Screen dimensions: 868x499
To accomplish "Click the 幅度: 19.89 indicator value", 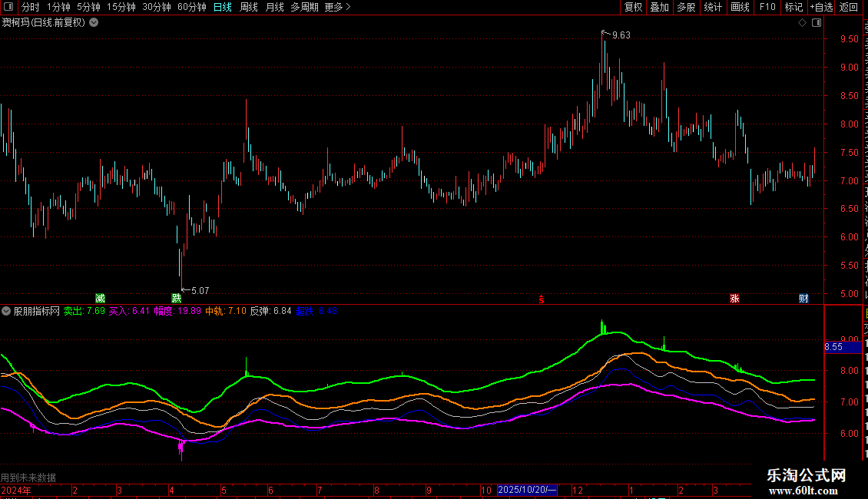I will (x=177, y=312).
